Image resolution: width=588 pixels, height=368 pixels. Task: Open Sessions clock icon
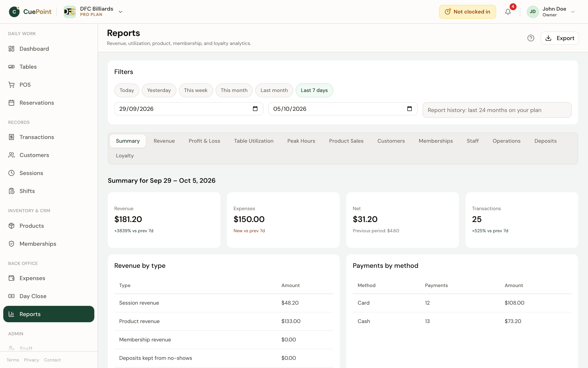click(x=11, y=173)
